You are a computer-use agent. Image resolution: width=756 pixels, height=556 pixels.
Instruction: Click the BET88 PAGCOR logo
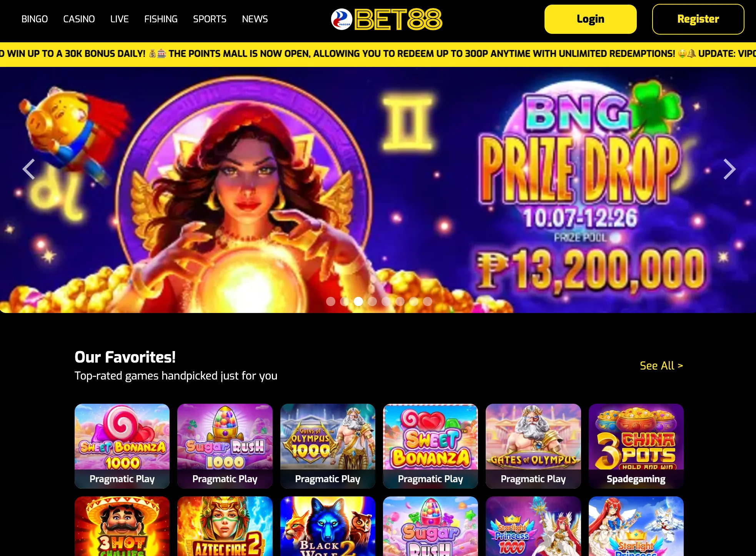[386, 19]
